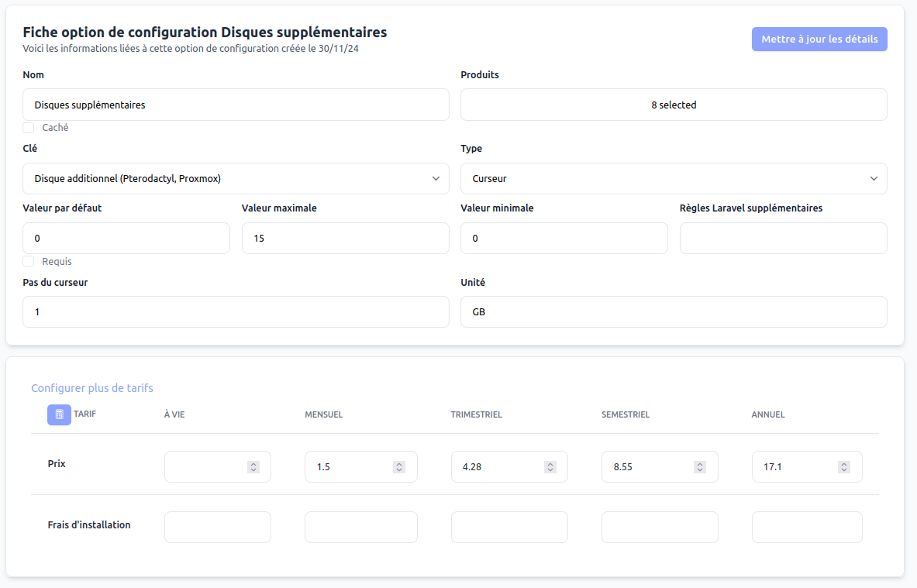Click the stepper arrows in À vie price

tap(253, 467)
